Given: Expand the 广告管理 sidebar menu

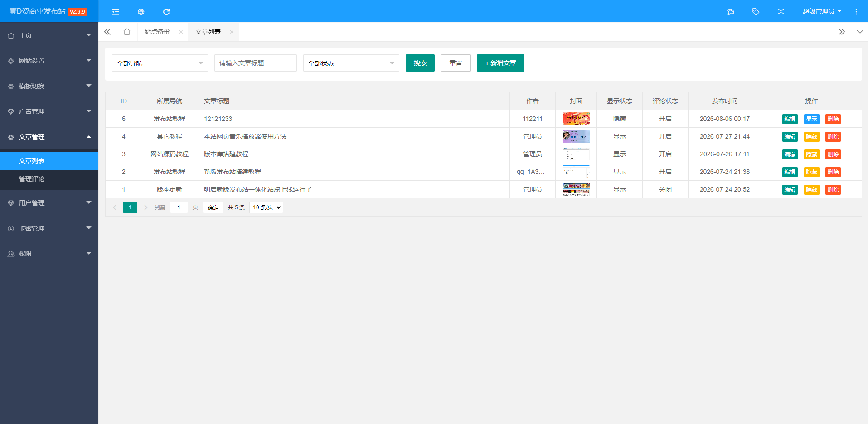Looking at the screenshot, I should (x=49, y=111).
